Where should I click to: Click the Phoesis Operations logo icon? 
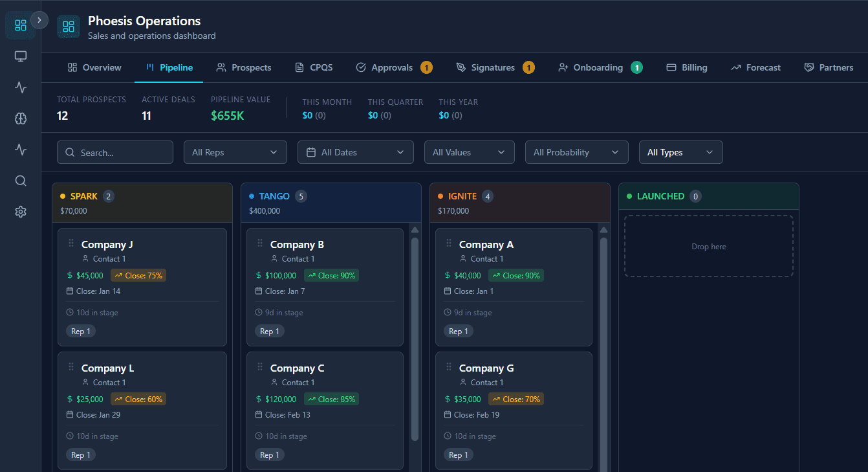pos(69,27)
